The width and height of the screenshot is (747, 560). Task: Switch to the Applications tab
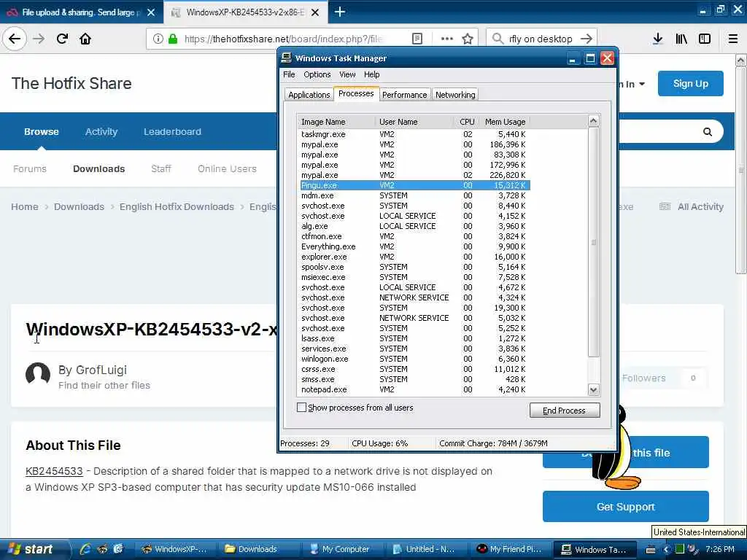309,95
